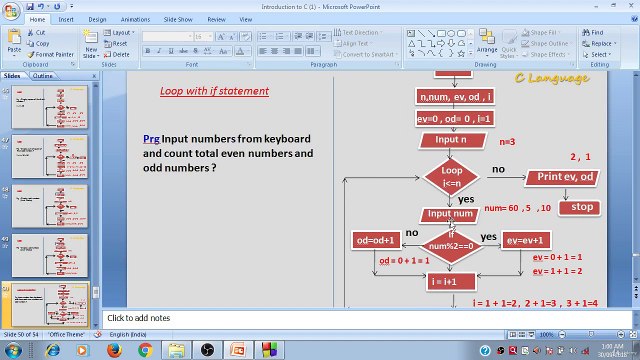Align text left

pos(262,51)
